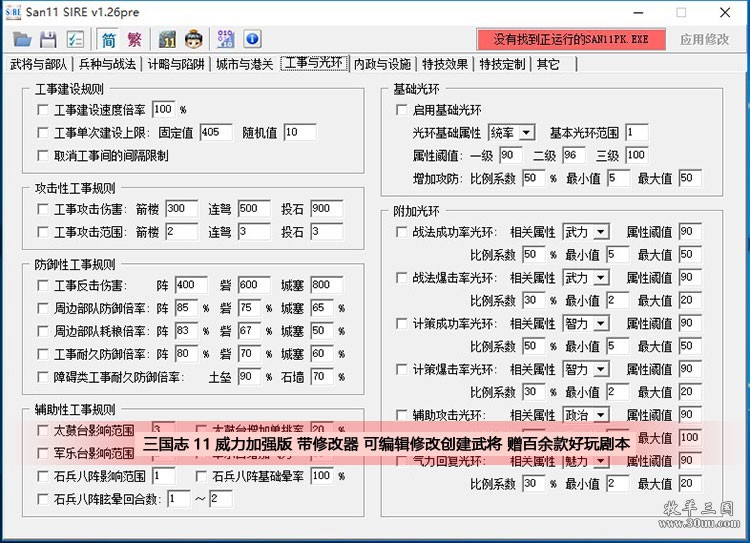
Task: Open 兵种与战法 tab
Action: coord(107,64)
